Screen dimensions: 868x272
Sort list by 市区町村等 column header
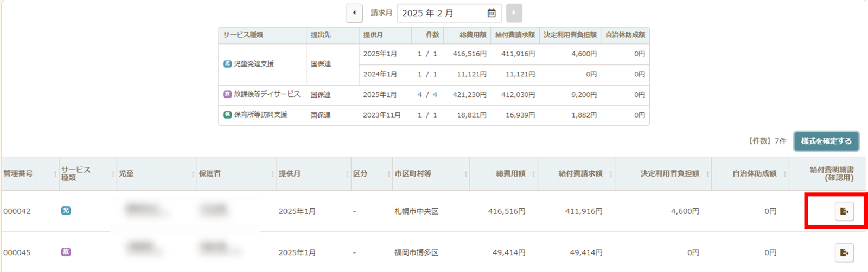(x=430, y=174)
